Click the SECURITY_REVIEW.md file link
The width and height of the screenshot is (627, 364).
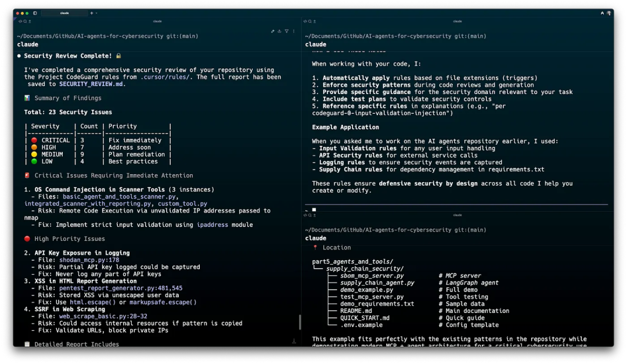point(92,84)
